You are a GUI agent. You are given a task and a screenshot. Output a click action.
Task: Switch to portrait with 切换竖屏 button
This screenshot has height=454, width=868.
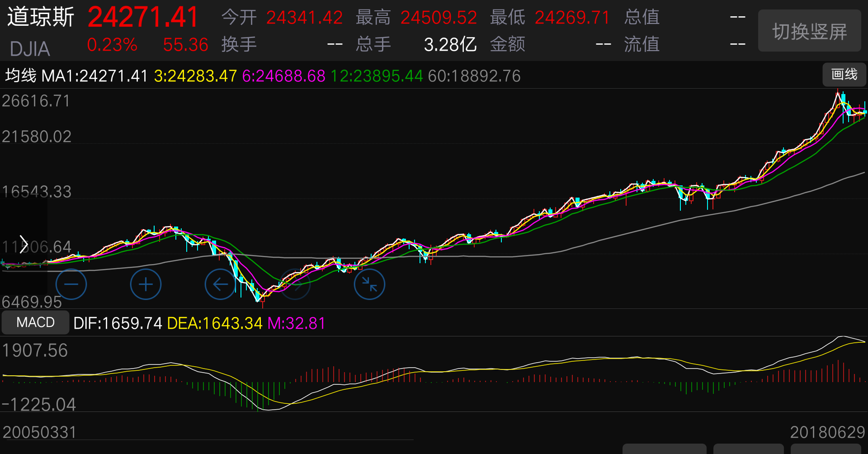point(809,31)
